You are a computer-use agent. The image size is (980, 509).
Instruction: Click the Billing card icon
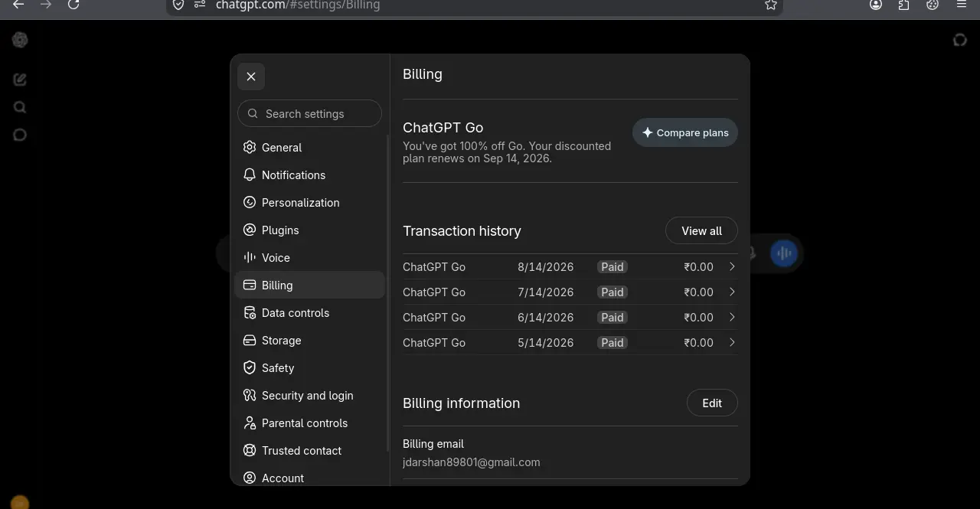[249, 285]
